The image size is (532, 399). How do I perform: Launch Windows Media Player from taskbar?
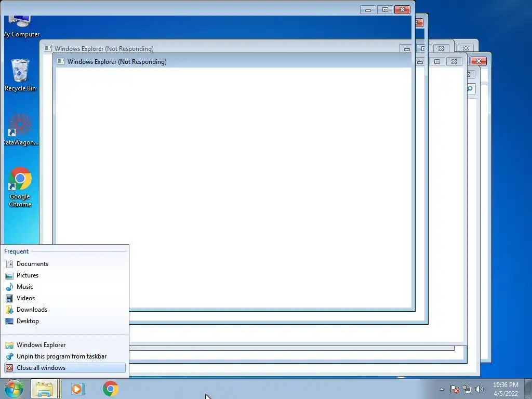point(77,389)
